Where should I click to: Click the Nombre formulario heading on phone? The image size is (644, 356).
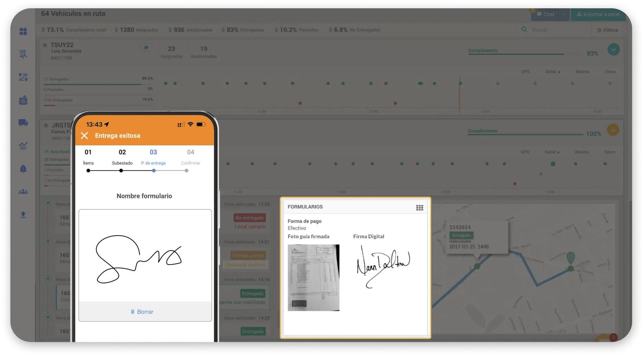point(144,196)
